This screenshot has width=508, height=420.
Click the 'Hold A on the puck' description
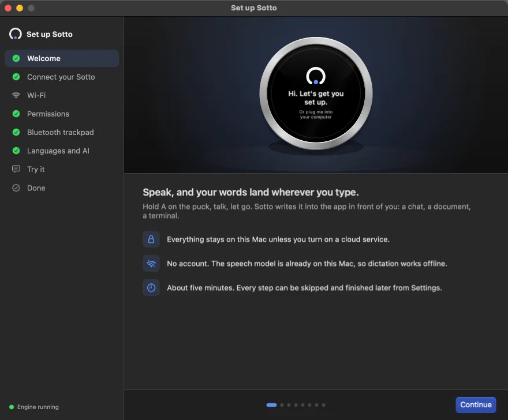pos(307,211)
